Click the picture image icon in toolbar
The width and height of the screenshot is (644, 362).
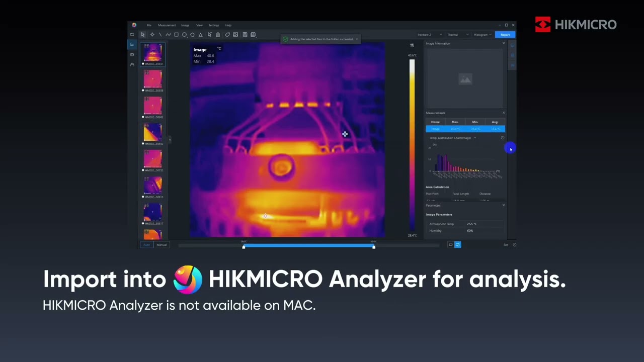(235, 35)
